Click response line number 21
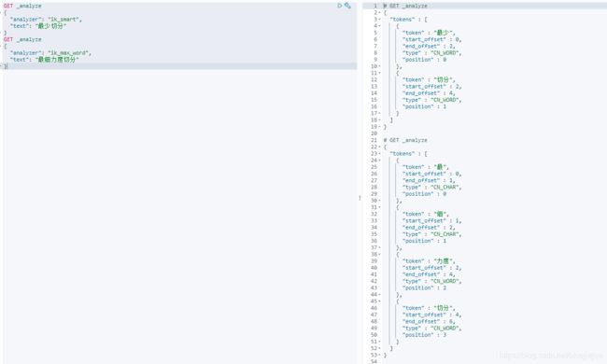 tap(374, 140)
